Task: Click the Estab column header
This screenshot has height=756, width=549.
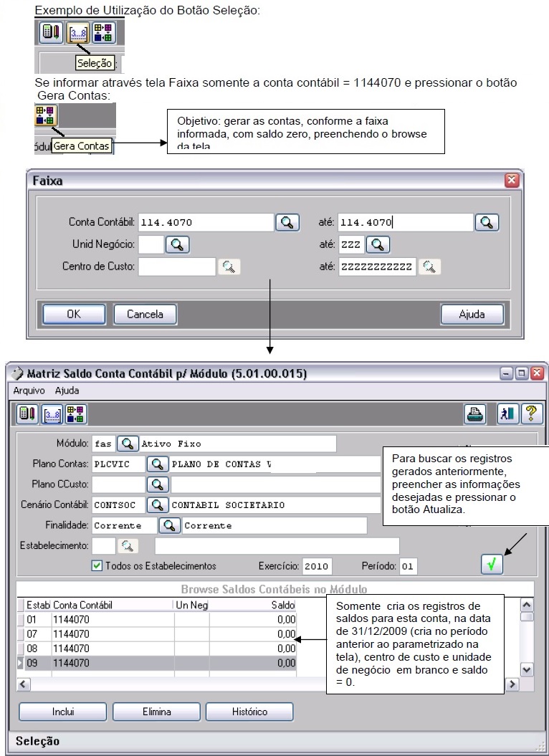Action: click(38, 605)
